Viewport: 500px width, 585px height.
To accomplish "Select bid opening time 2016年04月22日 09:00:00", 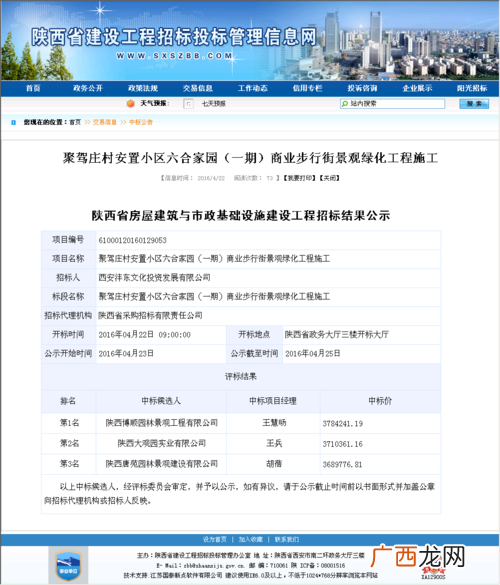I will pos(144,335).
